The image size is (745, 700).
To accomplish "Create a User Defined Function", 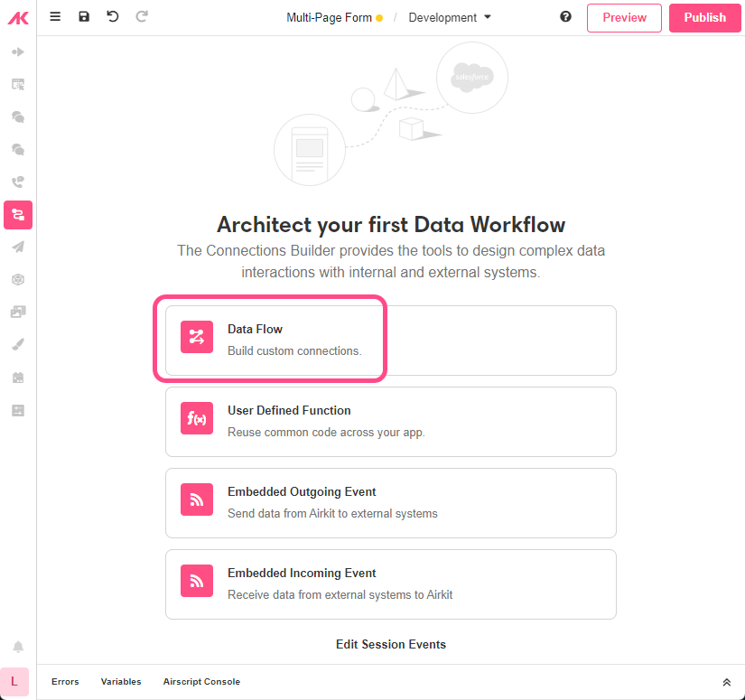I will pyautogui.click(x=390, y=422).
